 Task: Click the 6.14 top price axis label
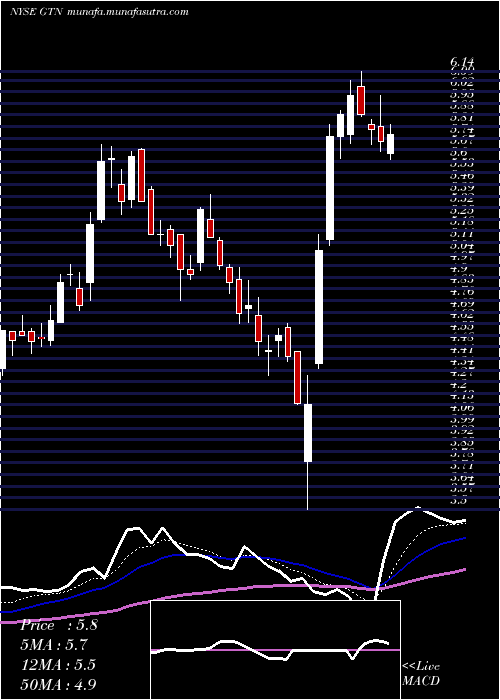click(462, 62)
